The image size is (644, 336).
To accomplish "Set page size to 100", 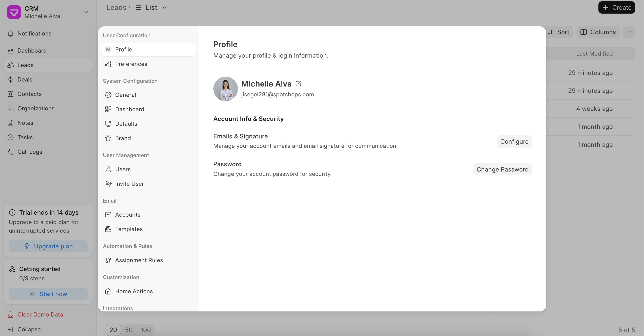I will click(x=145, y=330).
